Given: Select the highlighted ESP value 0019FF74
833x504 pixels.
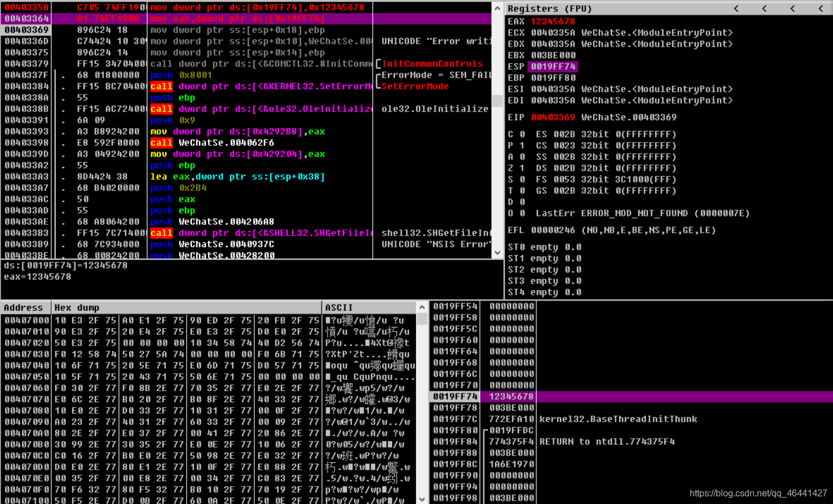Looking at the screenshot, I should pyautogui.click(x=553, y=67).
